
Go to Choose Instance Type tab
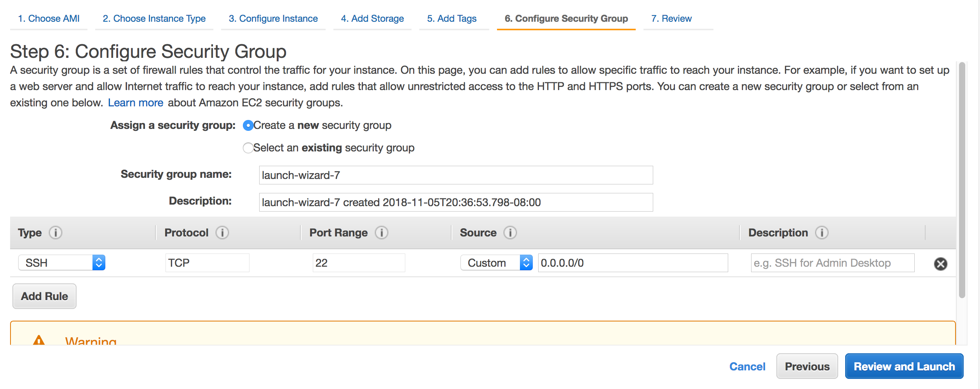click(x=154, y=19)
